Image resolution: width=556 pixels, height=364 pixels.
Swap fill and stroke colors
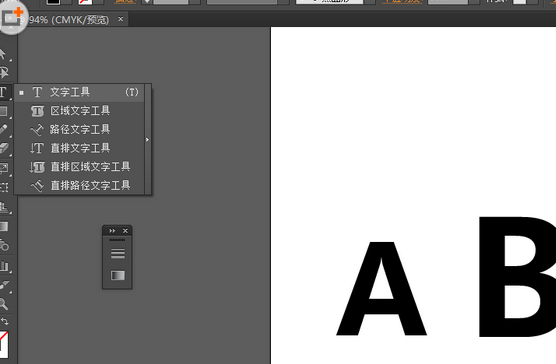tap(5, 321)
